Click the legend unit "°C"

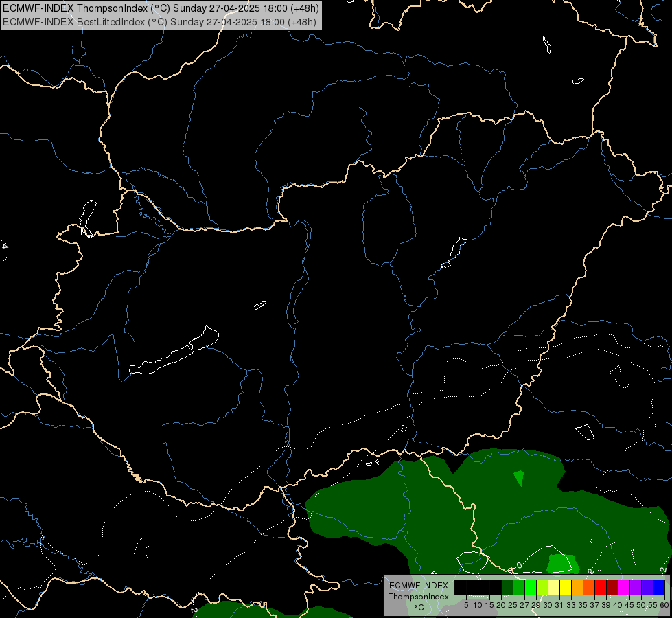tap(419, 607)
